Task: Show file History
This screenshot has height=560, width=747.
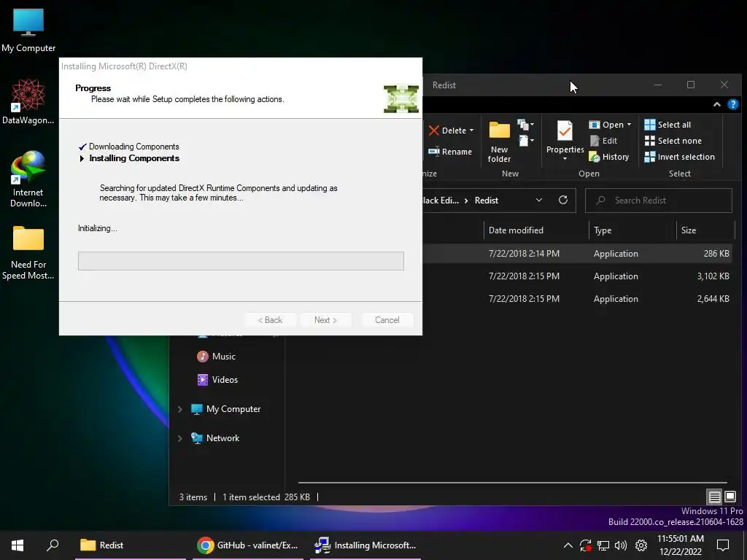Action: point(609,157)
